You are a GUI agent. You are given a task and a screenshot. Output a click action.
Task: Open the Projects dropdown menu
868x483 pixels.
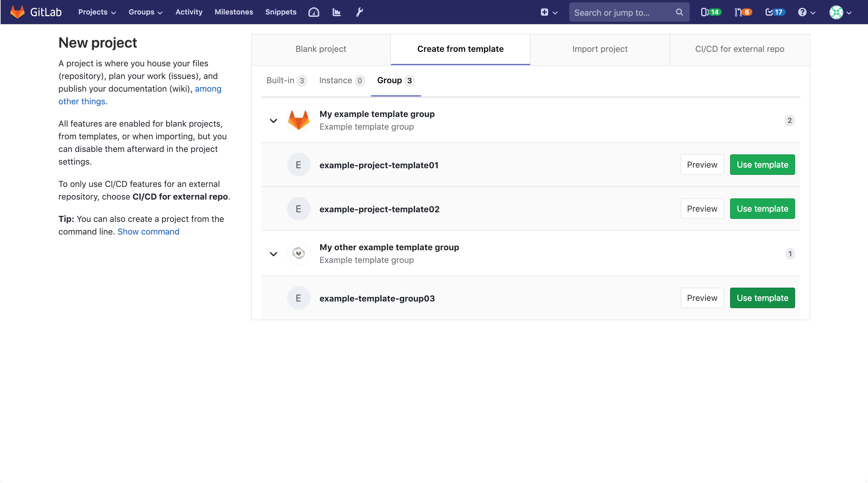tap(96, 12)
